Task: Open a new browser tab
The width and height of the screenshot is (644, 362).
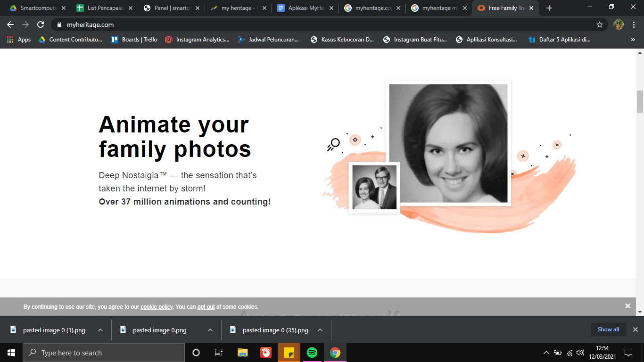Action: (549, 8)
